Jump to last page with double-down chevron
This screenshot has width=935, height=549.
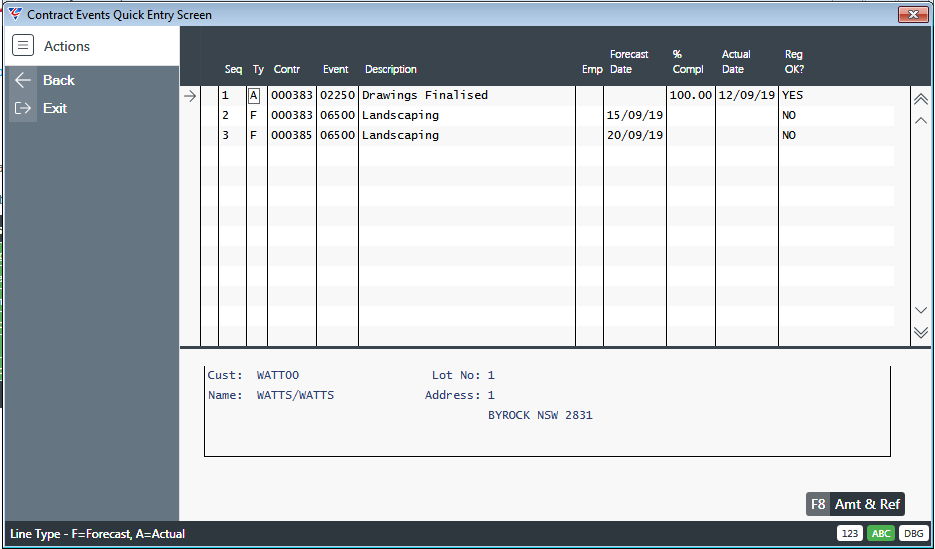(921, 332)
